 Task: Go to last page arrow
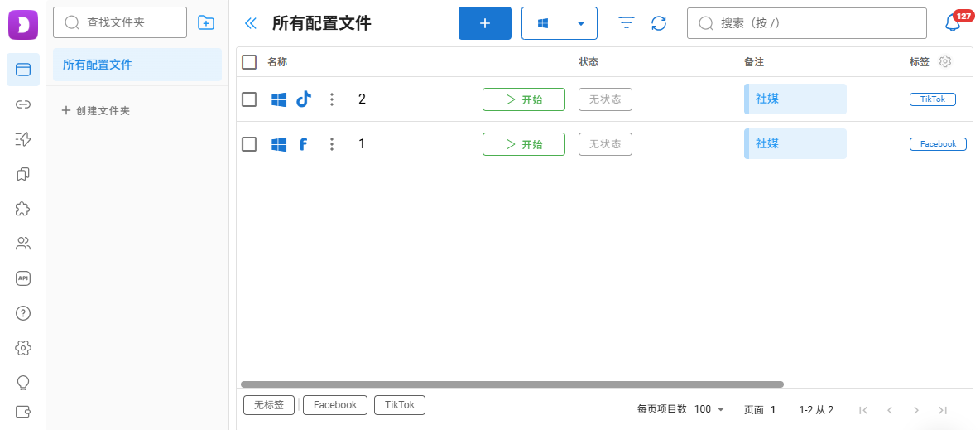point(943,410)
